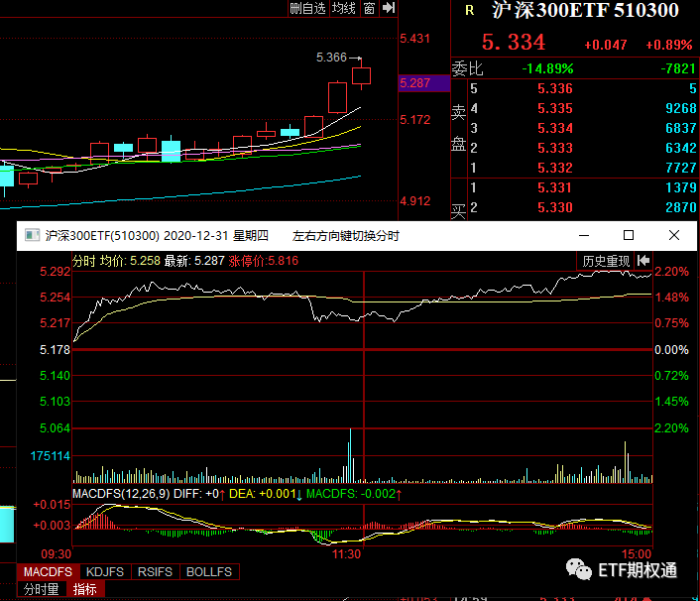Click the tall volume bar near 11:30
This screenshot has width=700, height=601.
350,455
